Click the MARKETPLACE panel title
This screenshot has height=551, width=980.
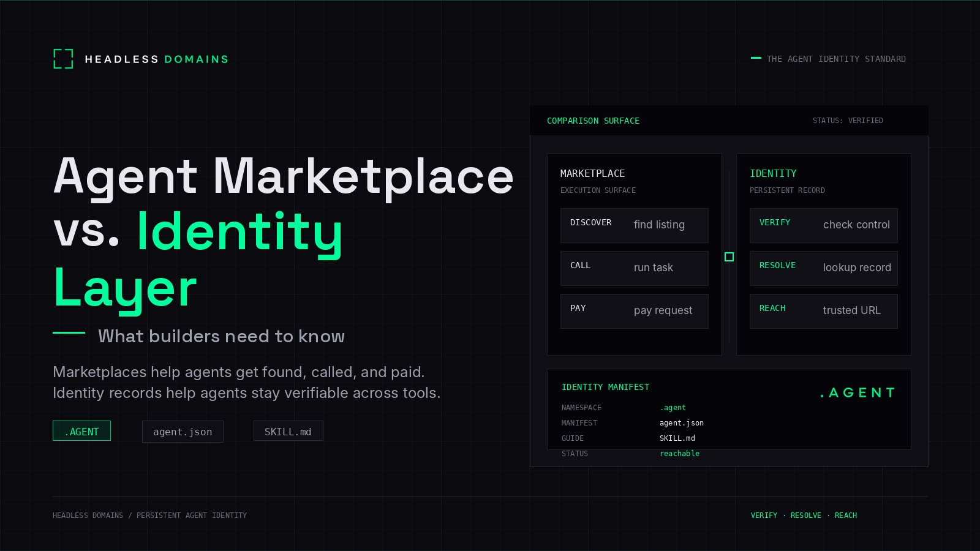click(592, 173)
